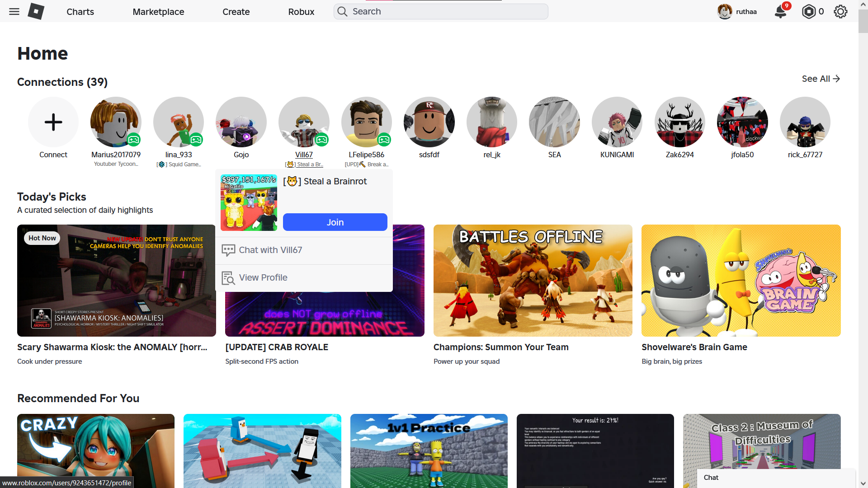Open Shovelware's Brain Game thumbnail
Image resolution: width=868 pixels, height=488 pixels.
(741, 280)
